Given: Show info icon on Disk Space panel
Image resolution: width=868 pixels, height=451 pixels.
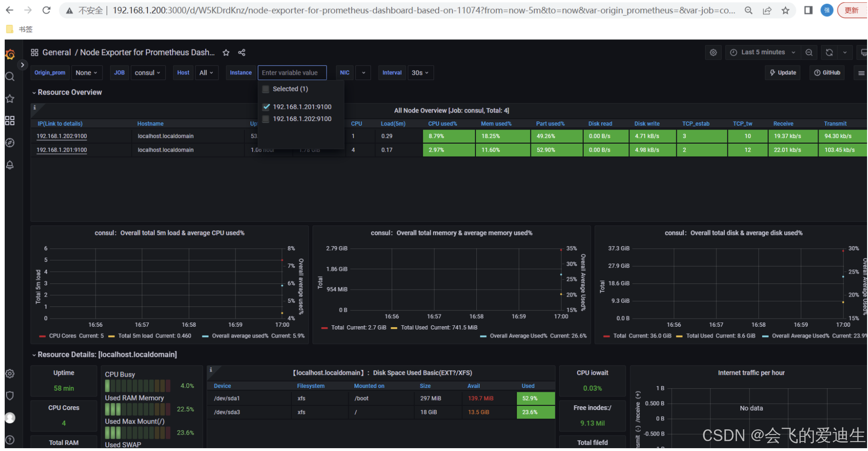Looking at the screenshot, I should 211,370.
